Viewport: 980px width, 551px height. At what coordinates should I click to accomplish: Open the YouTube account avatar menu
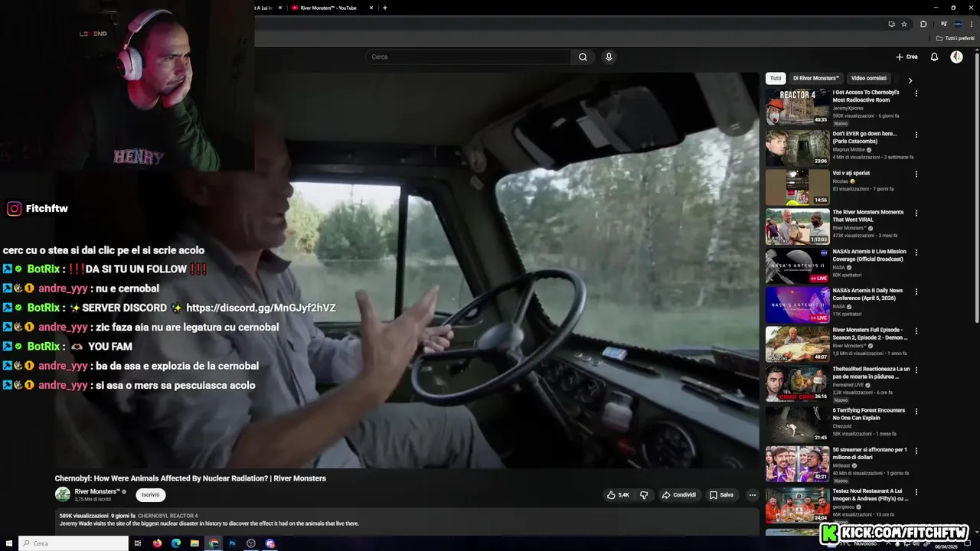point(956,57)
